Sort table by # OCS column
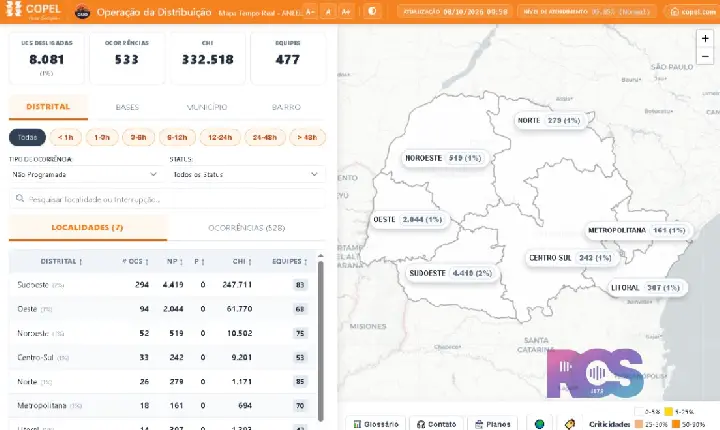The image size is (720, 430). 135,261
